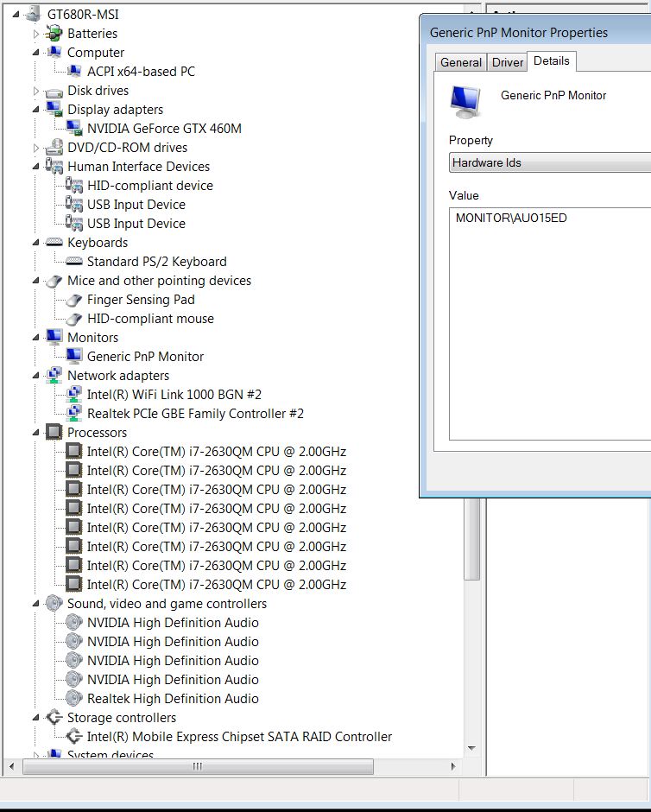Click the ACPI x64-based PC icon

(x=73, y=72)
